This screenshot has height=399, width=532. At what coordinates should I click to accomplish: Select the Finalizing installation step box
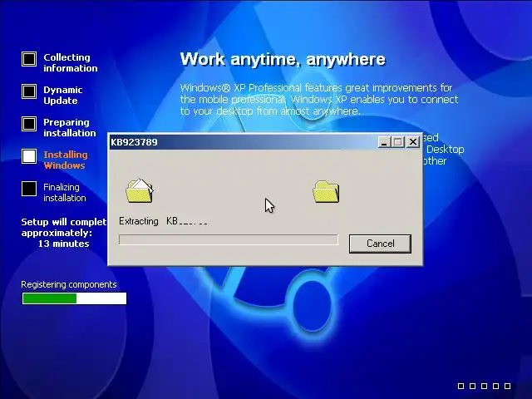pyautogui.click(x=29, y=189)
